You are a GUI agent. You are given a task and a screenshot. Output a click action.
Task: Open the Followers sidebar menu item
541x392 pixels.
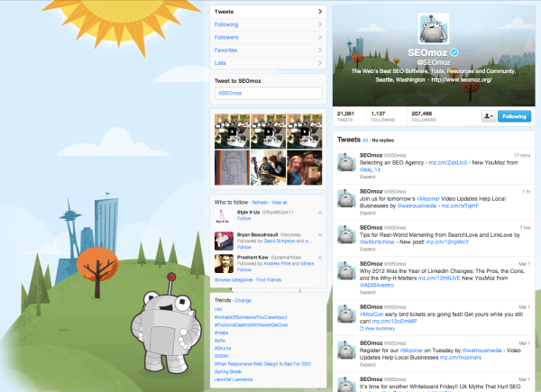tap(267, 39)
